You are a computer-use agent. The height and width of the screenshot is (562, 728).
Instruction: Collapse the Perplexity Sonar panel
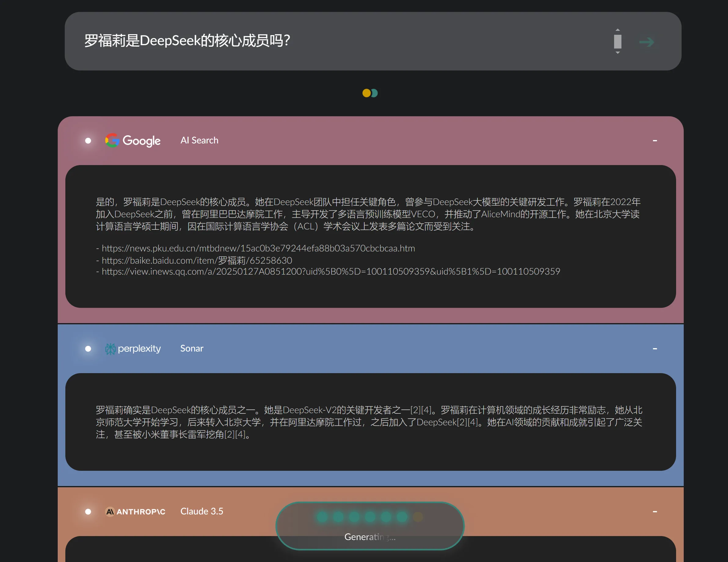[x=655, y=348]
